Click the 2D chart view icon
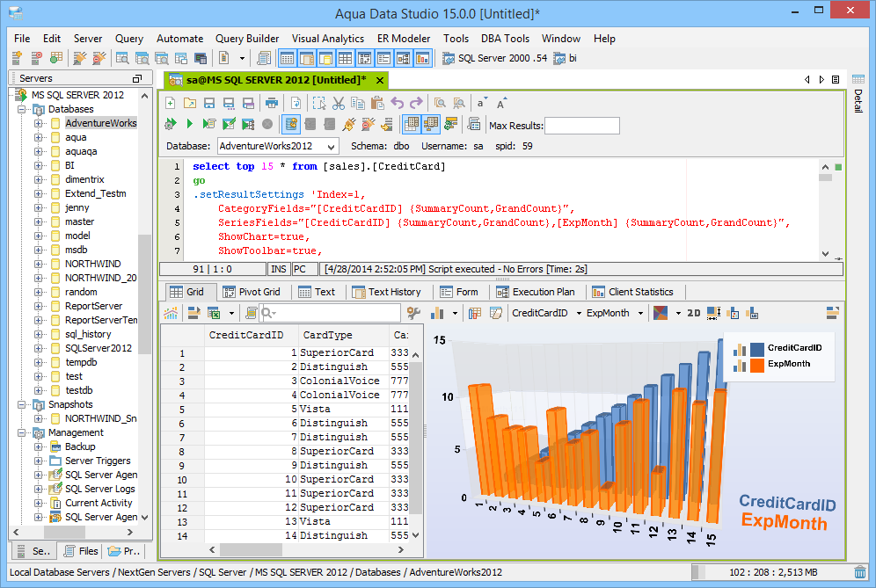Viewport: 876px width, 588px height. 694,313
